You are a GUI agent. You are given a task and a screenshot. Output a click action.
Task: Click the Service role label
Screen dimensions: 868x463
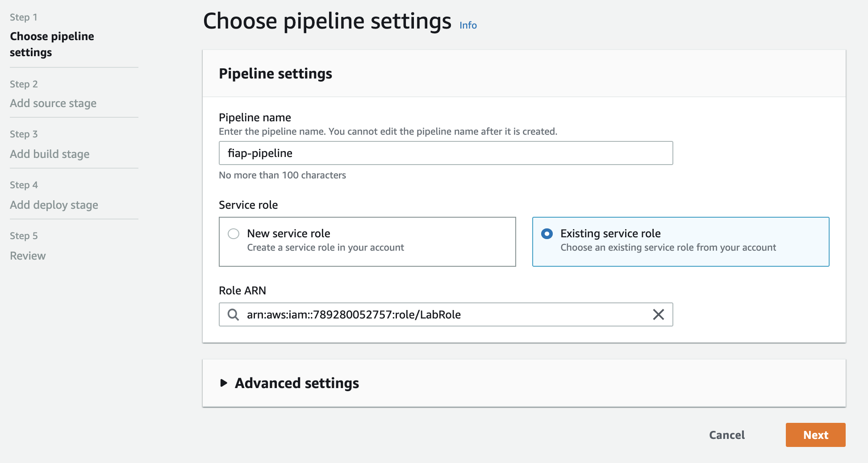click(248, 205)
